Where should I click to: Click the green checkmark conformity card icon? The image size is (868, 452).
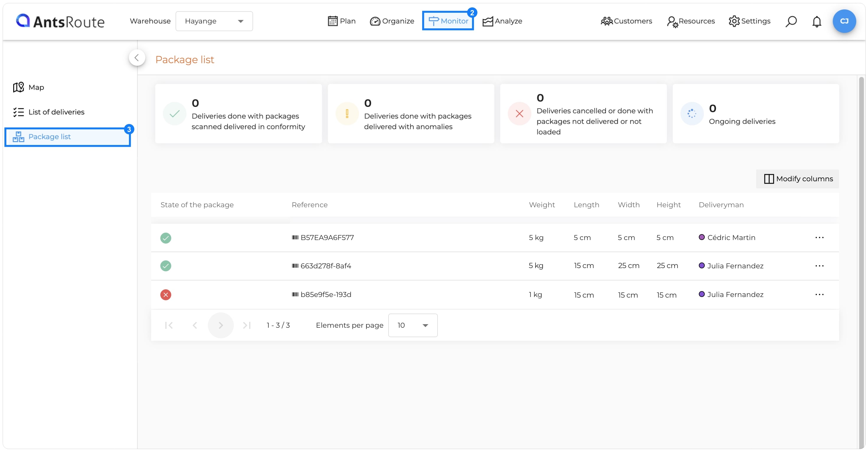tap(174, 114)
